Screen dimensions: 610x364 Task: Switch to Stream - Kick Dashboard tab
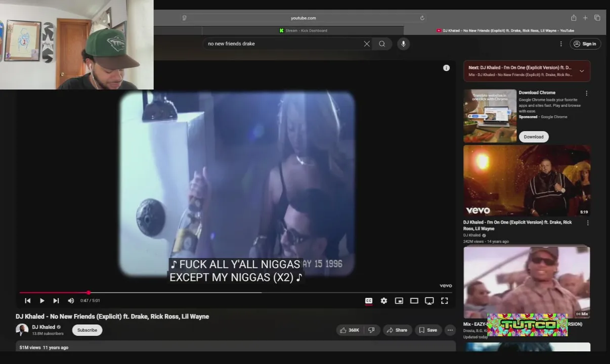303,31
